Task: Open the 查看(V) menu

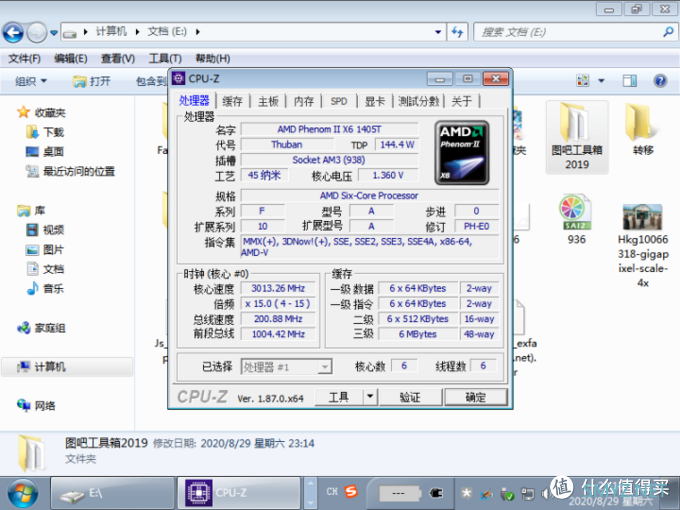Action: point(118,58)
